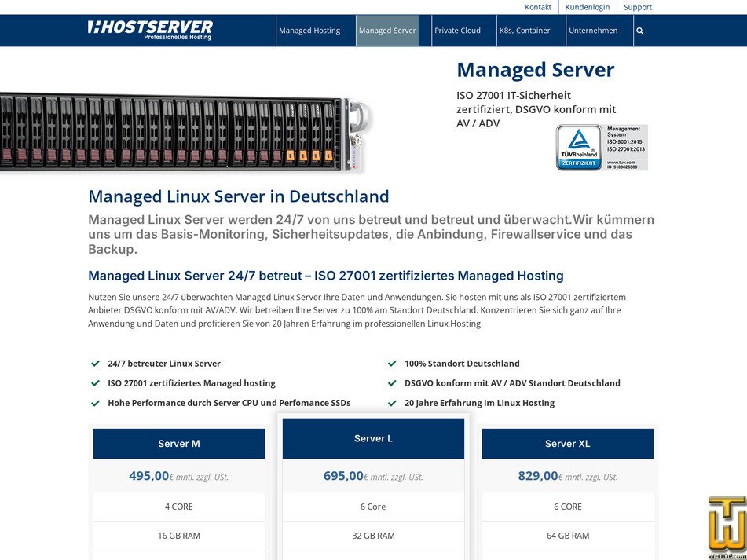Click the checkmark beside DSGVO konform mit AV / ADV
This screenshot has width=747, height=560.
(392, 382)
